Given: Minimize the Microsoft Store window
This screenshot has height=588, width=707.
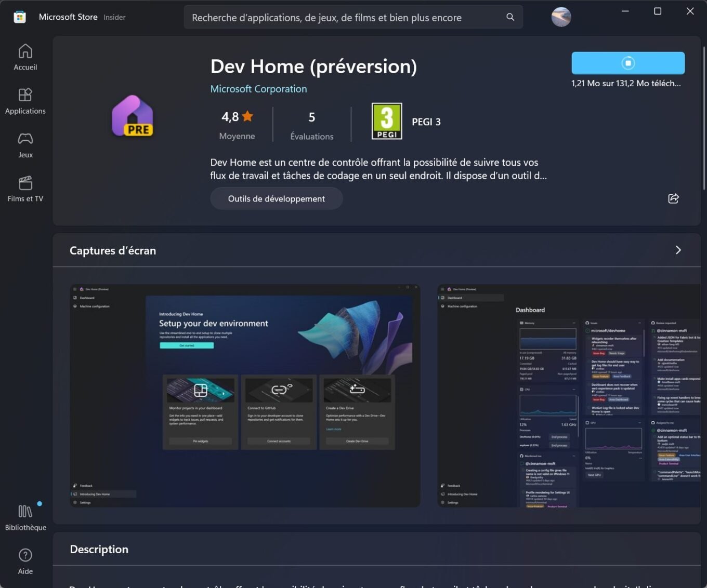Looking at the screenshot, I should (x=625, y=11).
